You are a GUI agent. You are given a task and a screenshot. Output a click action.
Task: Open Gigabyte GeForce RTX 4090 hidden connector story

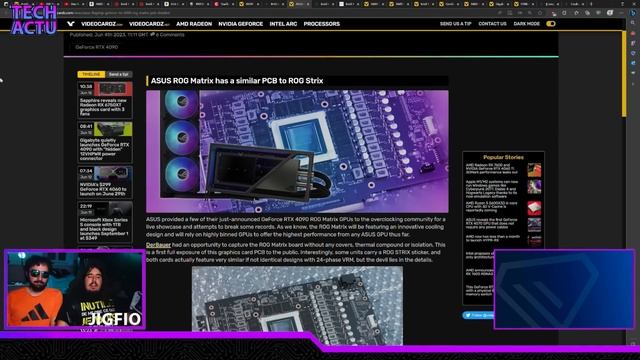105,142
